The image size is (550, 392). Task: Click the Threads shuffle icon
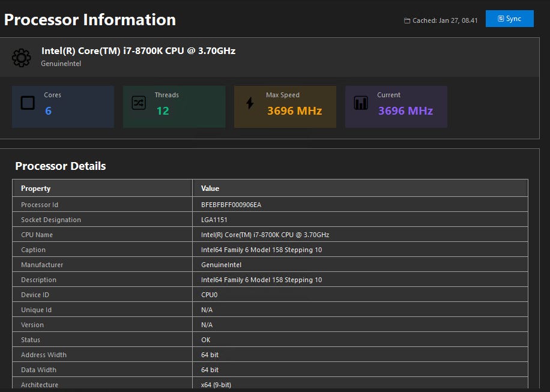(x=139, y=103)
